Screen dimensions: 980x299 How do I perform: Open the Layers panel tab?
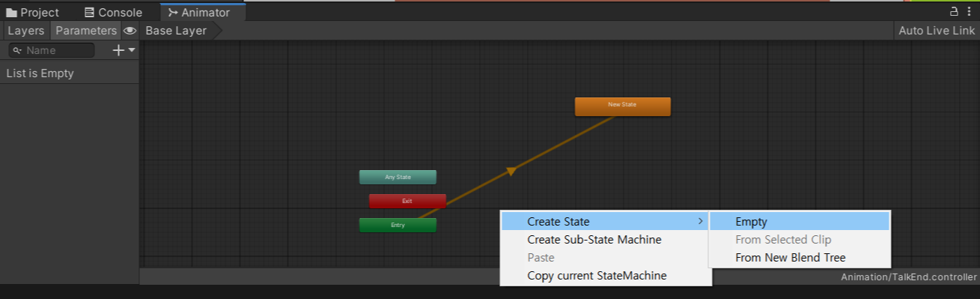click(x=26, y=31)
